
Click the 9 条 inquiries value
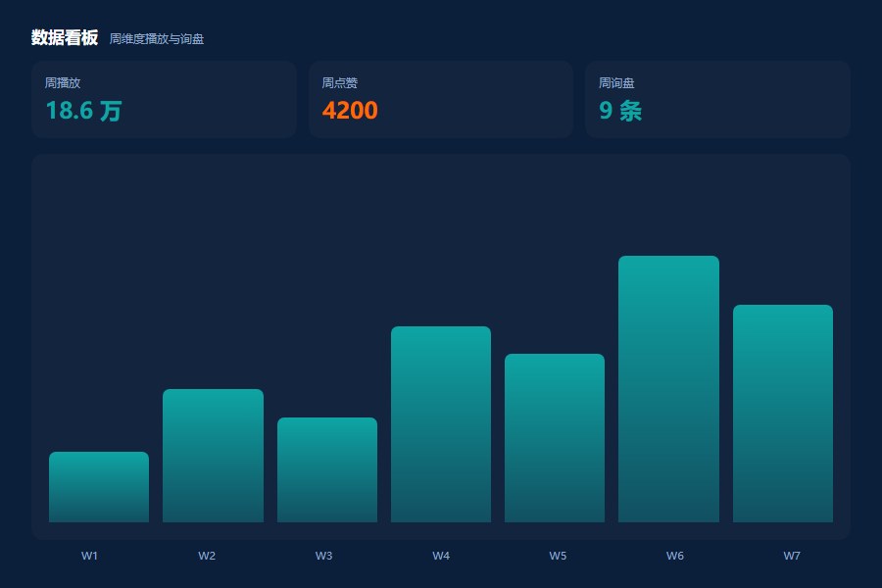pos(620,111)
